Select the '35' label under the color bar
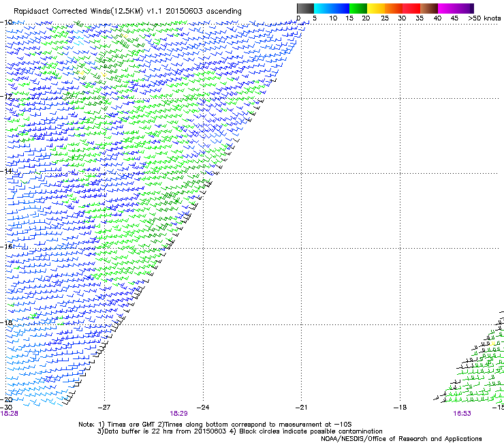Screen dimensions: 504x443 click(420, 18)
